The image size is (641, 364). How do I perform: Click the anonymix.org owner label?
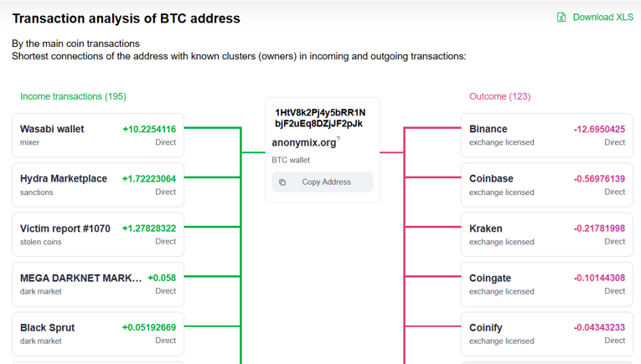[x=303, y=143]
